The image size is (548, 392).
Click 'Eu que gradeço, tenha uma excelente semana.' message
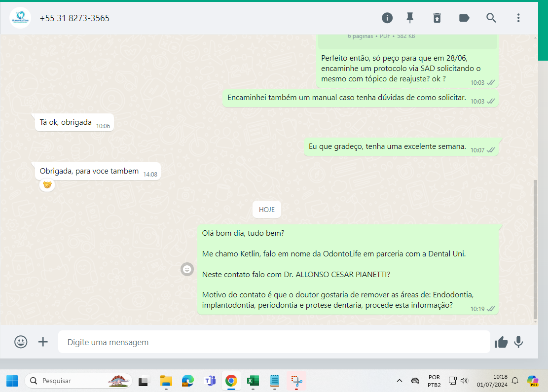[401, 147]
